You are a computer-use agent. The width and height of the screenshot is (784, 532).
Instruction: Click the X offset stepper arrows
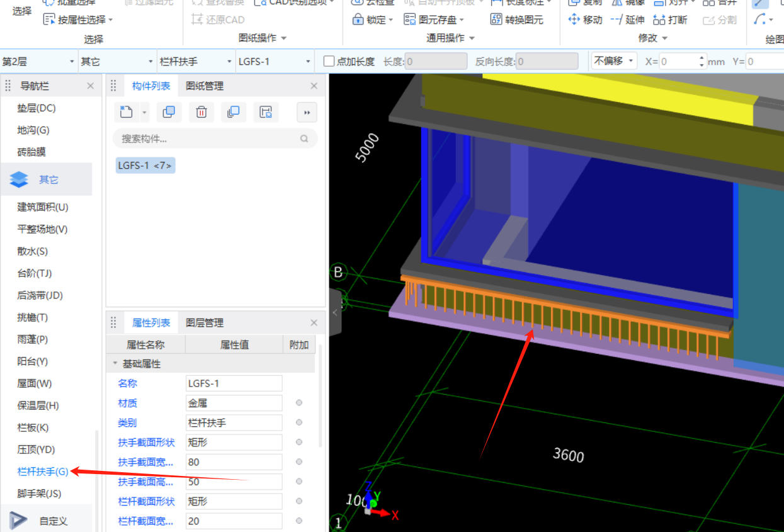point(702,61)
